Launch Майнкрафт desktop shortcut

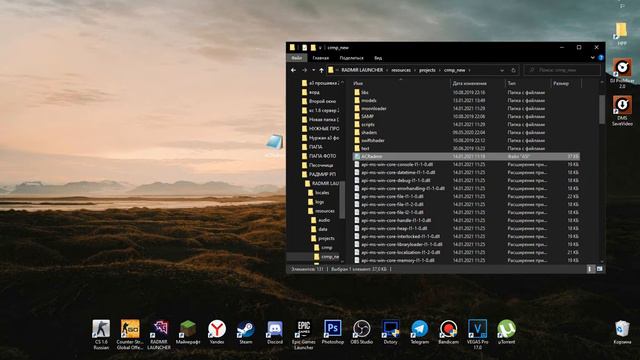point(188,332)
